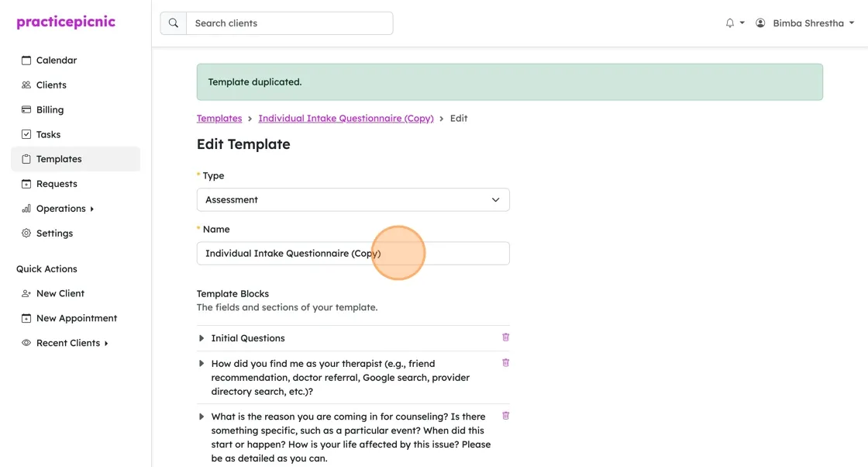
Task: Click the Billing card icon
Action: click(26, 109)
